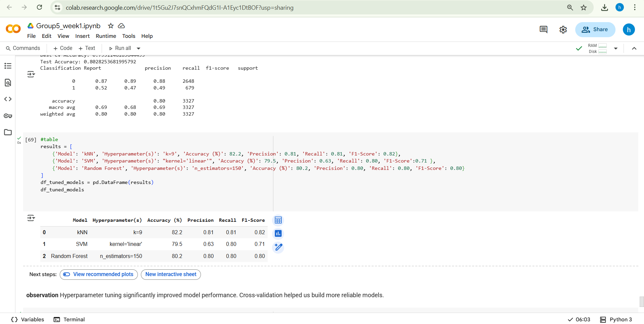Add a Code cell

[x=63, y=48]
